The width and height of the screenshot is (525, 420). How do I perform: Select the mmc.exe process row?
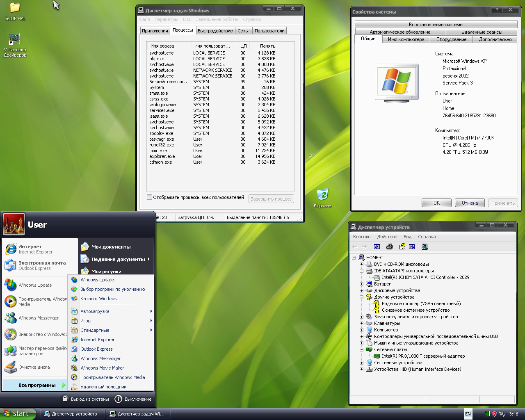click(x=212, y=151)
